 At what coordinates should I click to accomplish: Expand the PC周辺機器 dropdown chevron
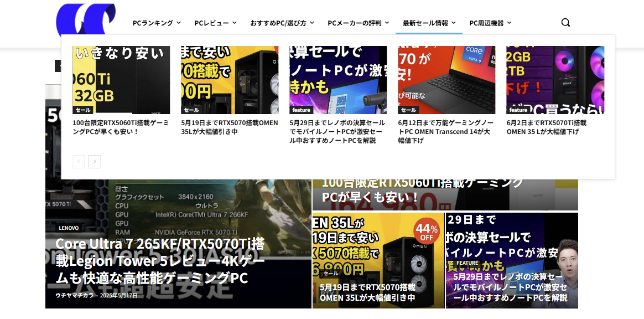point(510,23)
